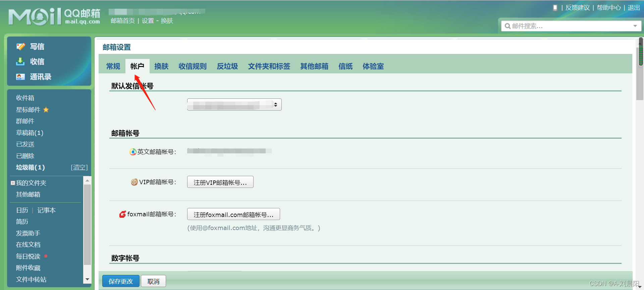Expand the mail search options arrow

[635, 26]
